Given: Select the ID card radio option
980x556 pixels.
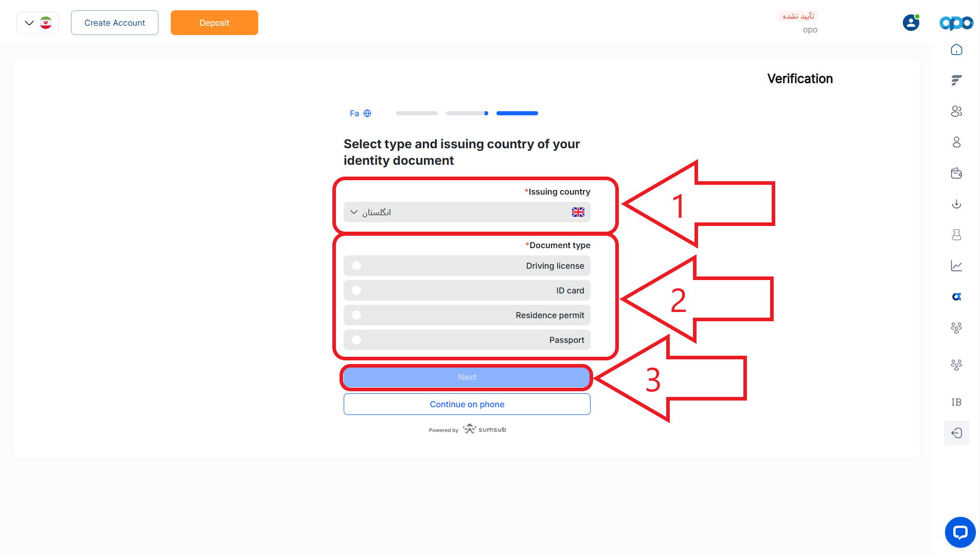Looking at the screenshot, I should click(467, 290).
